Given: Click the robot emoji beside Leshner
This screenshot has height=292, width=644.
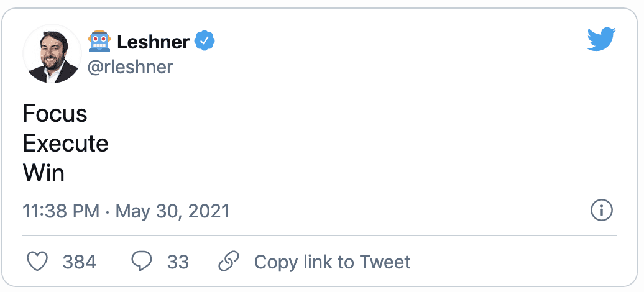Looking at the screenshot, I should [x=99, y=41].
